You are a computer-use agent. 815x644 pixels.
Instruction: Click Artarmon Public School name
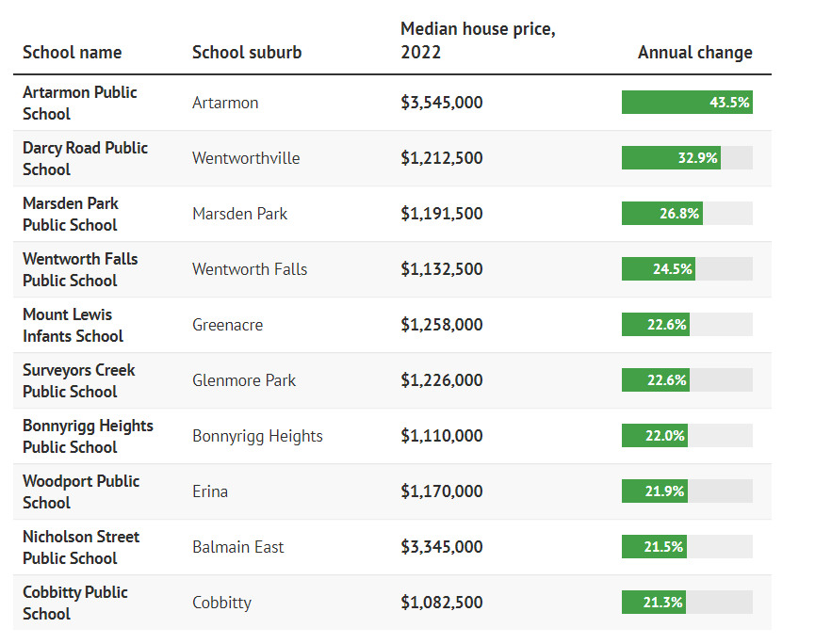(x=80, y=103)
